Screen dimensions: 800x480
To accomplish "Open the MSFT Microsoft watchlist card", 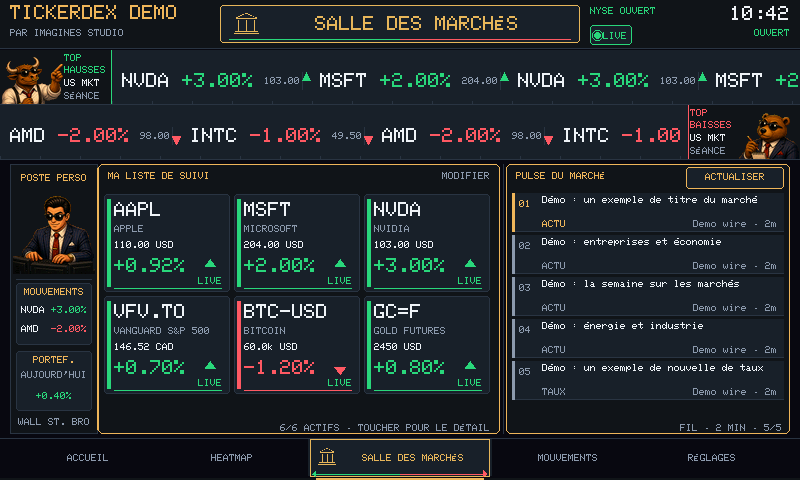I will point(297,242).
